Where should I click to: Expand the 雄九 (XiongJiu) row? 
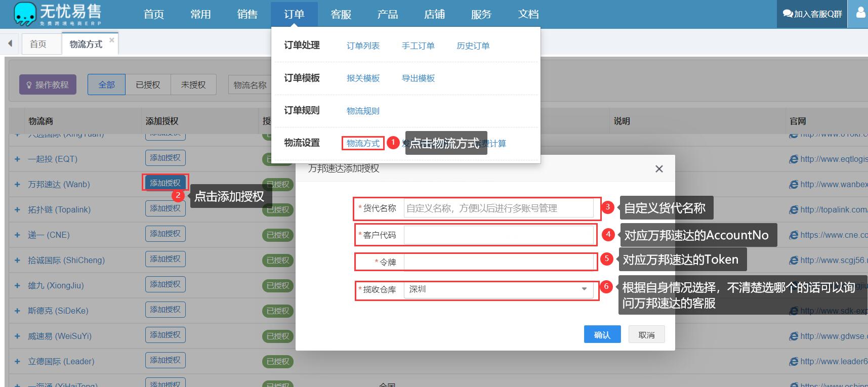click(x=17, y=285)
